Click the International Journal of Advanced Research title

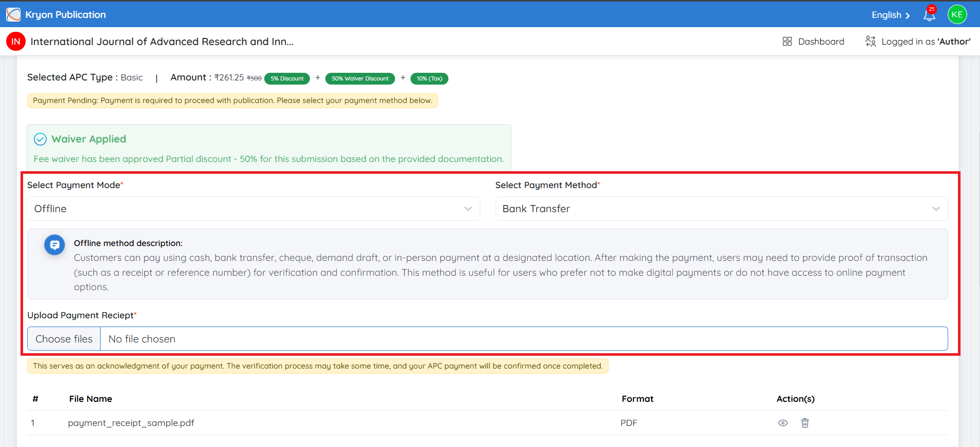162,42
